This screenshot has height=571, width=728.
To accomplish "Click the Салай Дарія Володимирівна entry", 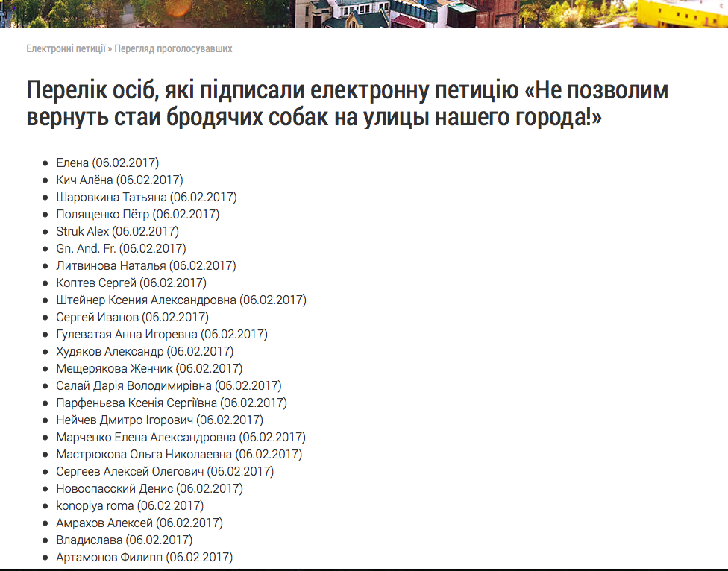I will click(x=169, y=385).
